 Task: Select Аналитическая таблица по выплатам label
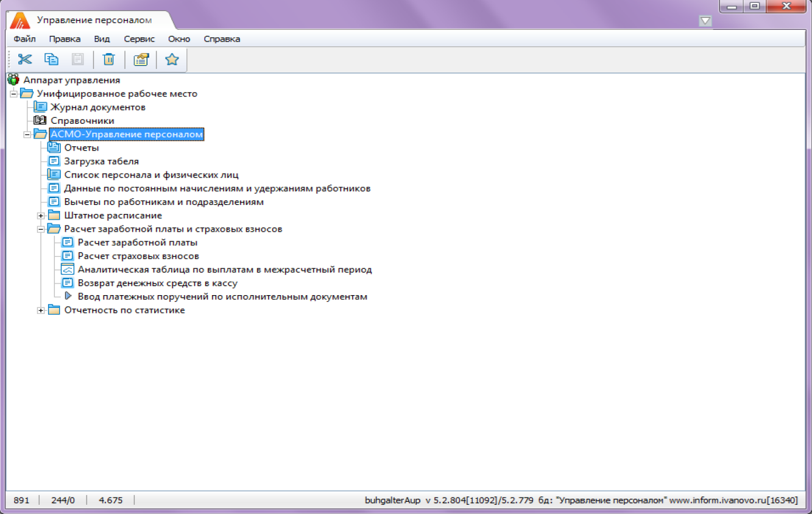[225, 269]
